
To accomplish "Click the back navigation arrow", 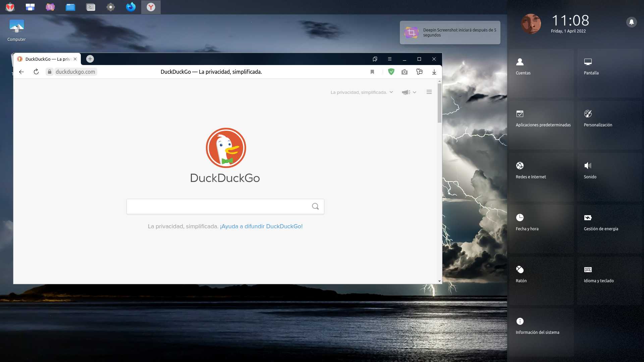I will click(x=21, y=72).
